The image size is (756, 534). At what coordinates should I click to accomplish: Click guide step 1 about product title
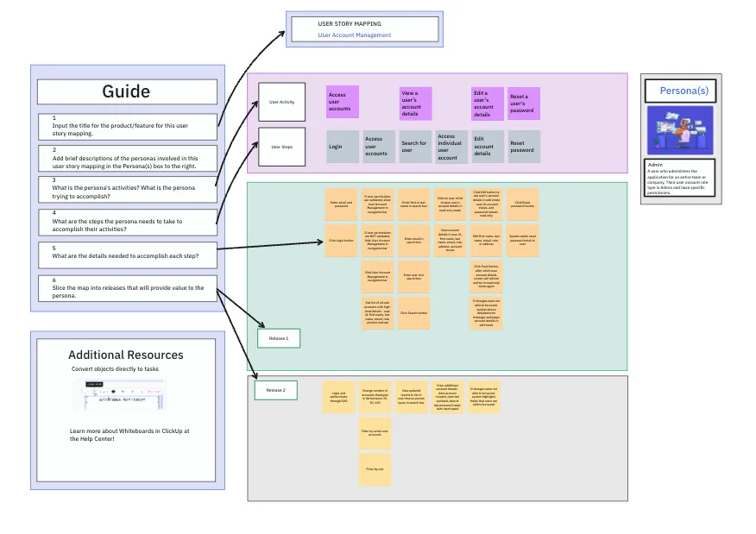coord(127,127)
